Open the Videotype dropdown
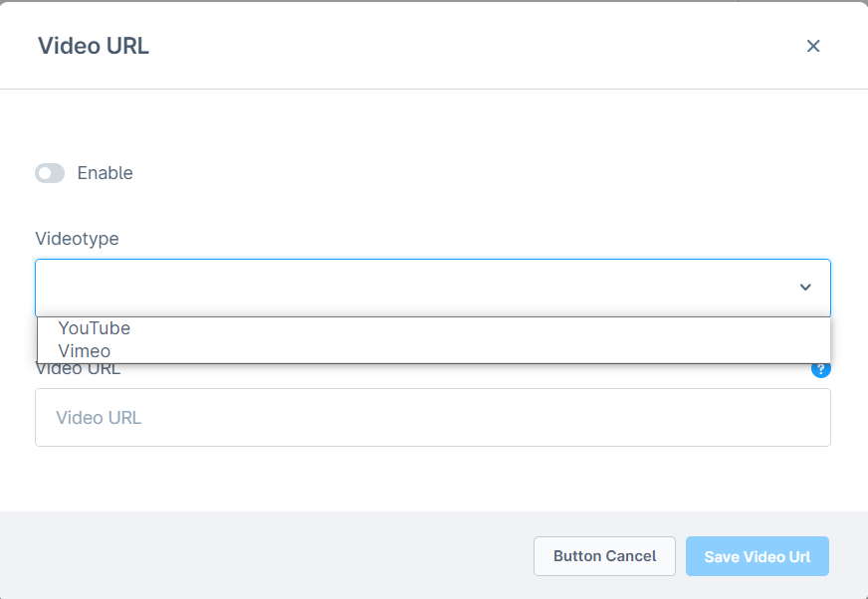868x599 pixels. (433, 287)
